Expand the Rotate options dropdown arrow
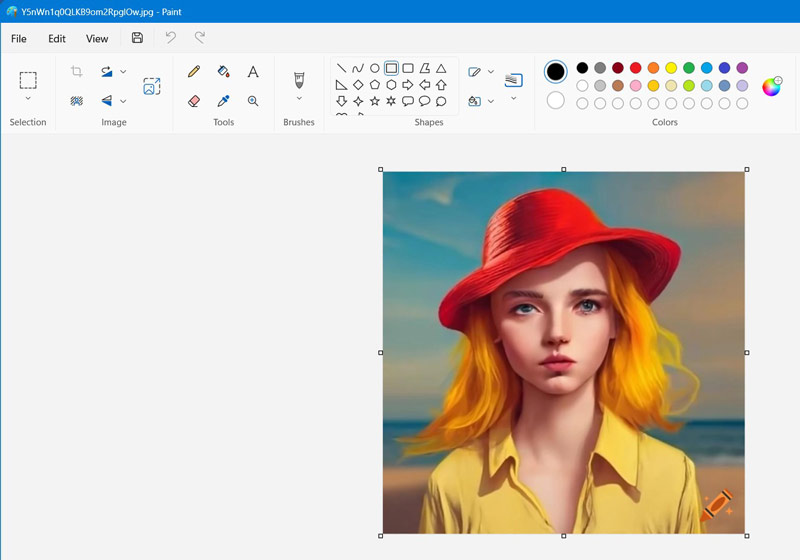Viewport: 800px width, 560px height. tap(123, 71)
